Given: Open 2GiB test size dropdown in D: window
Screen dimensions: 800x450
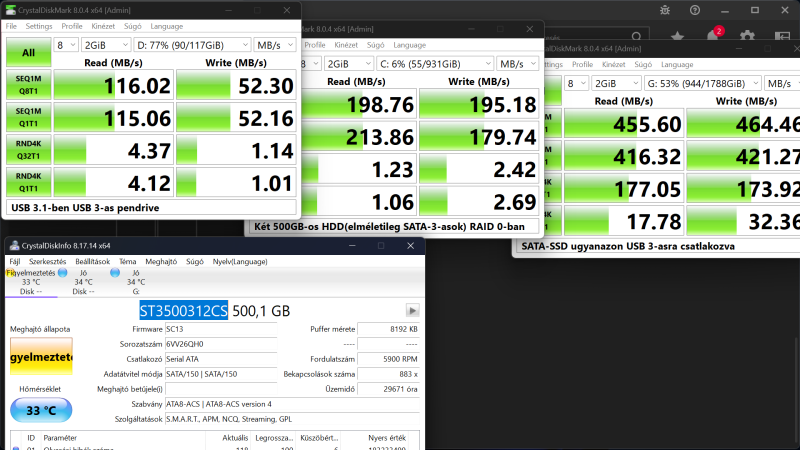Looking at the screenshot, I should pyautogui.click(x=106, y=45).
